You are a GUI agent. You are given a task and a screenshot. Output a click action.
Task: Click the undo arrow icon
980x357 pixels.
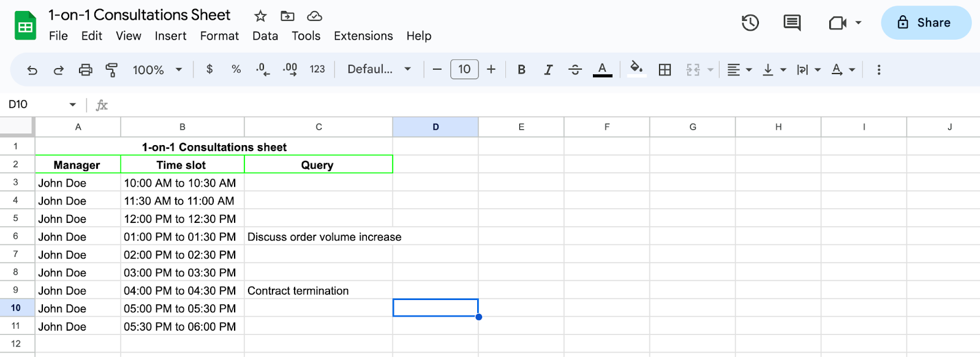coord(32,70)
